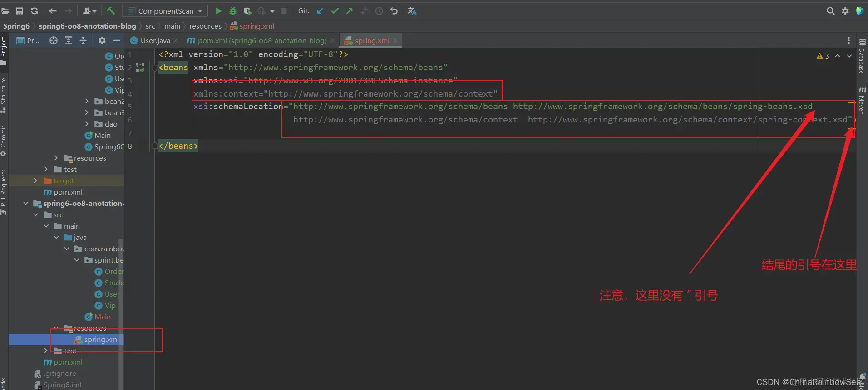
Task: Click the project tree vertical scrollbar
Action: tap(121, 313)
